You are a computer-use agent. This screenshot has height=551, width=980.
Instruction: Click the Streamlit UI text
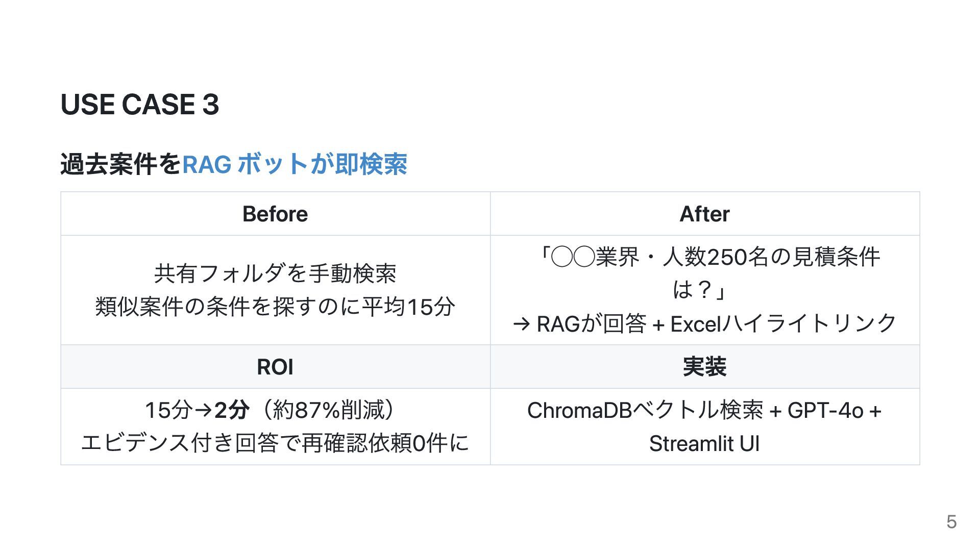[x=704, y=443]
